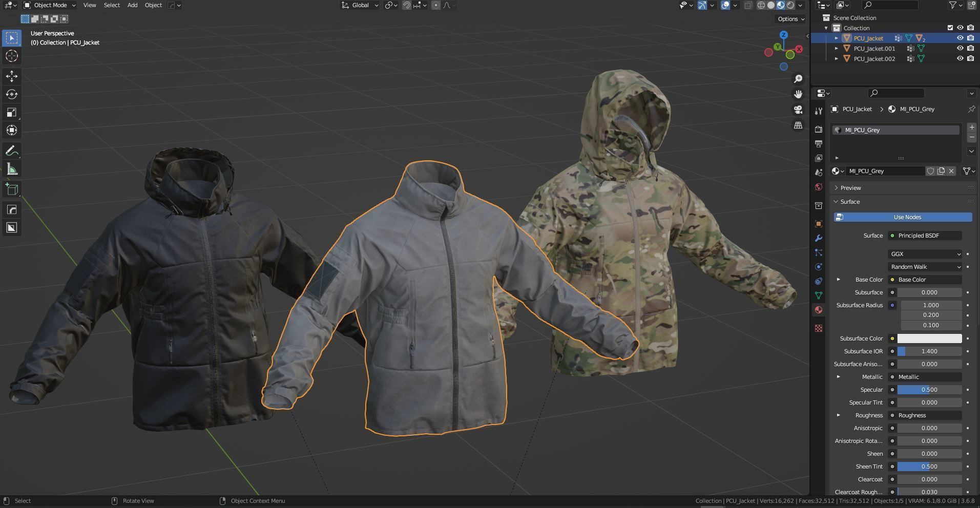The height and width of the screenshot is (508, 980).
Task: Expand PCU_Jacket.001 in outliner tree
Action: (837, 49)
